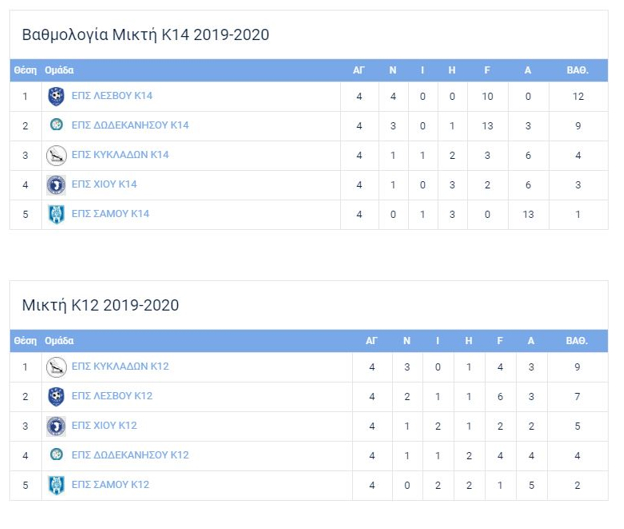The image size is (624, 529).
Task: Open the ΕΠΣ ΛΕΣΒΟΥ Κ12 team link
Action: (112, 396)
